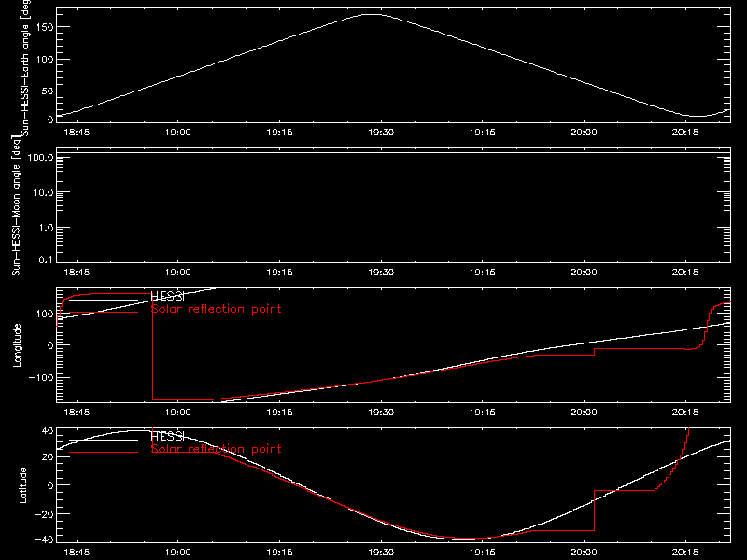Click the 40 tick on Latitude axis
747x560 pixels.
tap(48, 431)
